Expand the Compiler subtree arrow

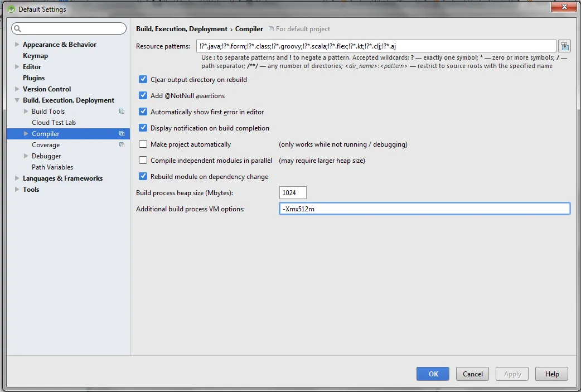(26, 133)
